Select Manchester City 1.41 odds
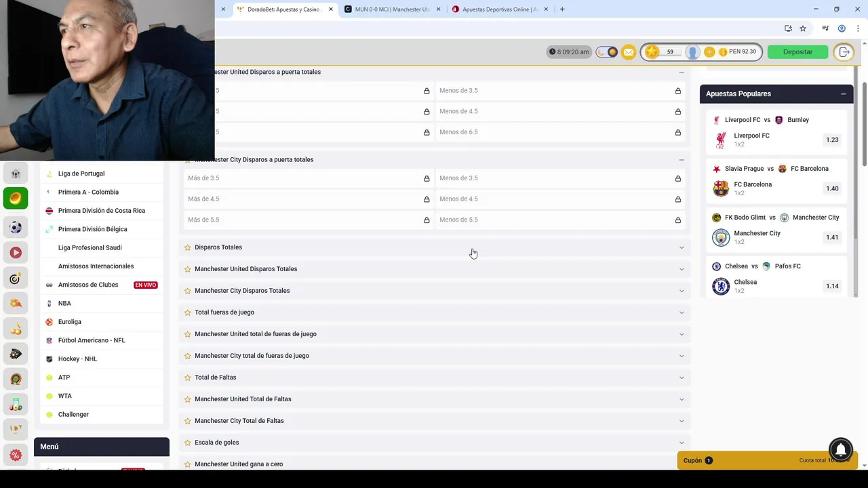Image resolution: width=868 pixels, height=488 pixels. (832, 237)
